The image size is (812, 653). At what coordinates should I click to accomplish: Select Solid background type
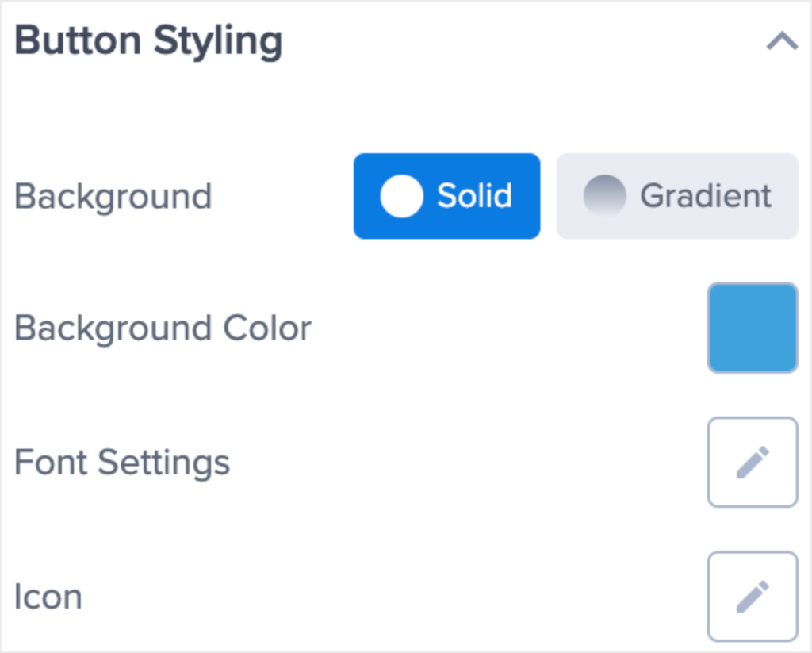pyautogui.click(x=446, y=196)
